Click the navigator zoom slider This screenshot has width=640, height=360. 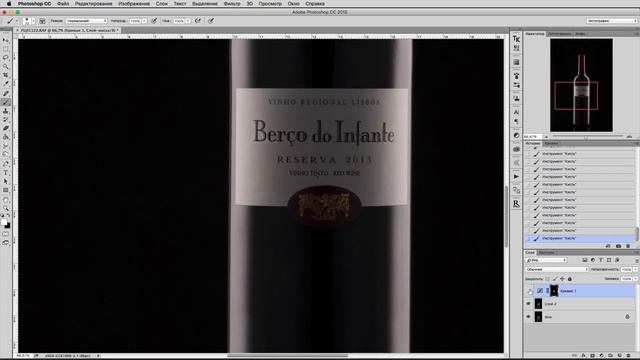587,137
